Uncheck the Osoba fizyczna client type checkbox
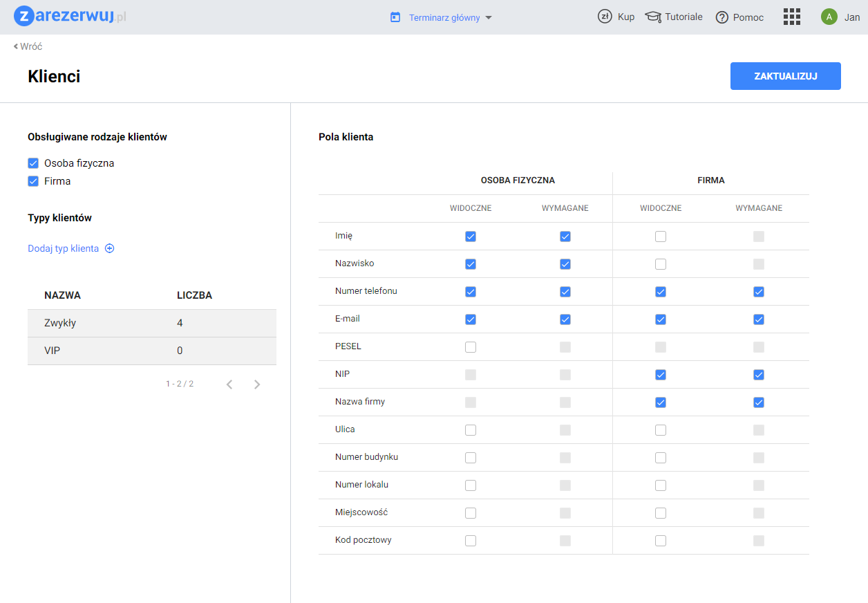Screen dimensions: 868x603 (x=33, y=163)
